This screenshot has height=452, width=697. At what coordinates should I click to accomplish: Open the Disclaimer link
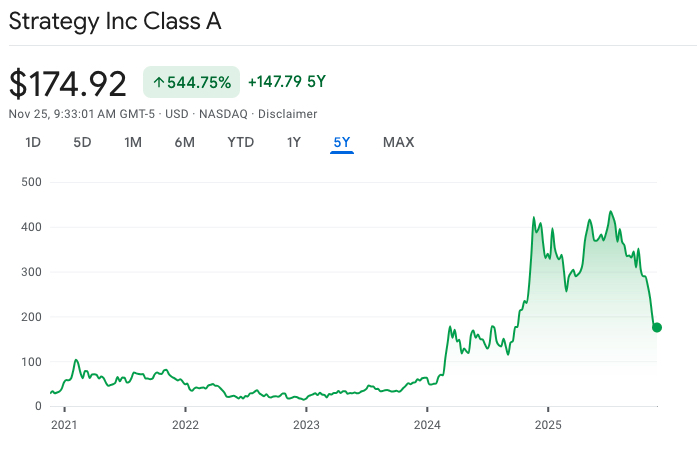click(287, 114)
